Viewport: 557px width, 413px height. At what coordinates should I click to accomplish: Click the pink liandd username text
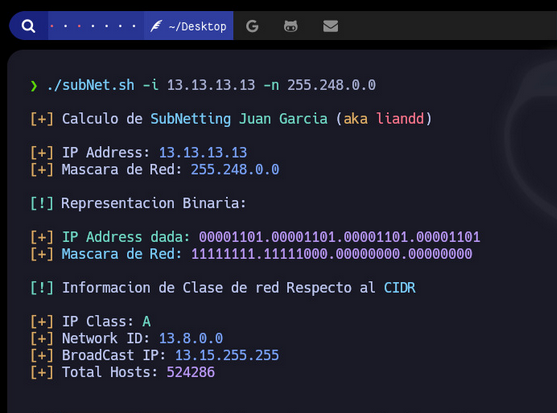tap(400, 119)
